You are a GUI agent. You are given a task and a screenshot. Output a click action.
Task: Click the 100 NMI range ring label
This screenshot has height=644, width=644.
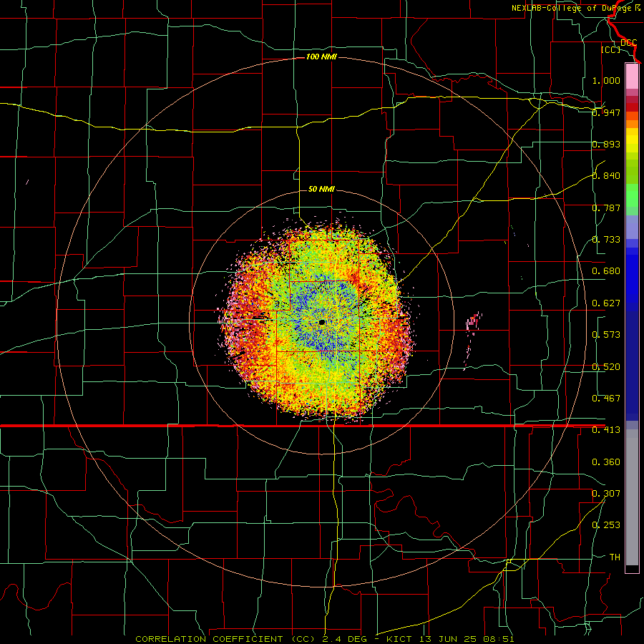point(321,57)
